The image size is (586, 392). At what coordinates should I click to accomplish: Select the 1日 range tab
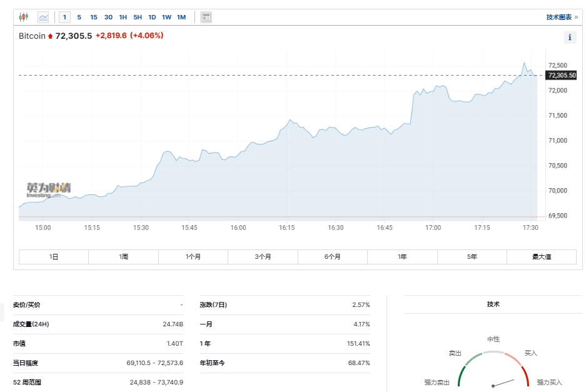54,257
